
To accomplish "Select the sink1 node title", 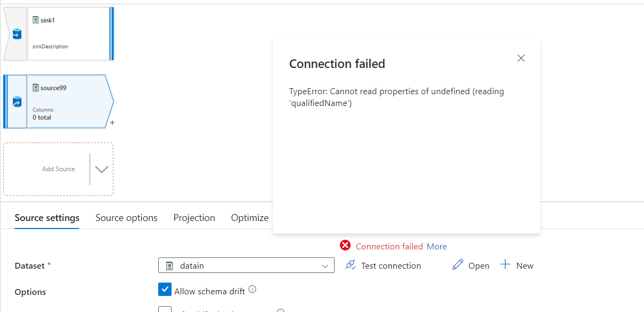I will [48, 20].
